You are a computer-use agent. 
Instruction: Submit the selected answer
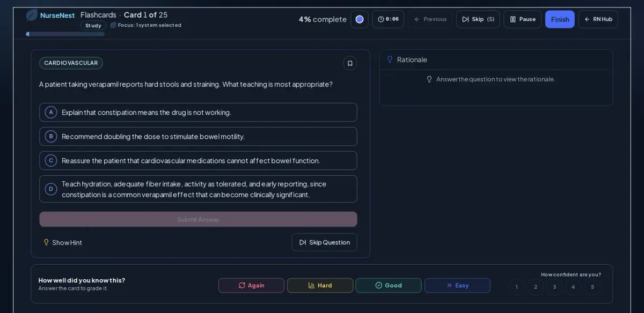click(198, 219)
